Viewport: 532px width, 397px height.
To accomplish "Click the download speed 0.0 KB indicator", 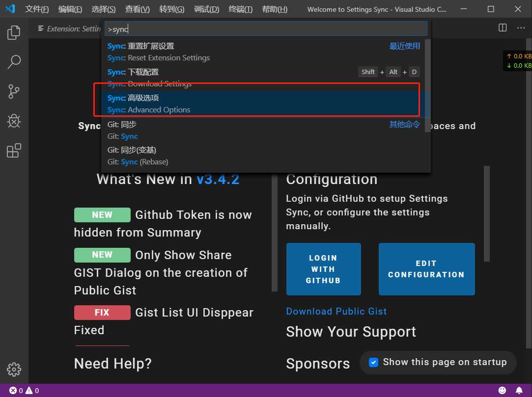I will coord(519,65).
